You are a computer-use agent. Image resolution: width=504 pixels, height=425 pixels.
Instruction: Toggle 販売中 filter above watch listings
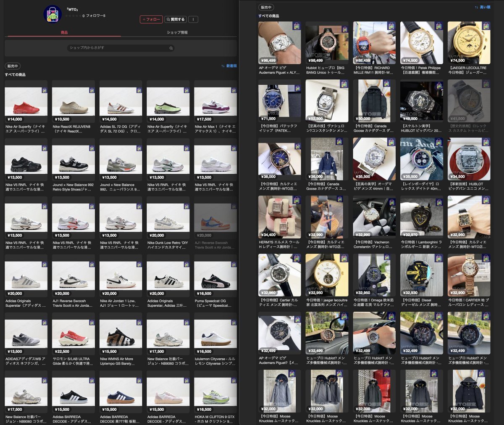(266, 8)
